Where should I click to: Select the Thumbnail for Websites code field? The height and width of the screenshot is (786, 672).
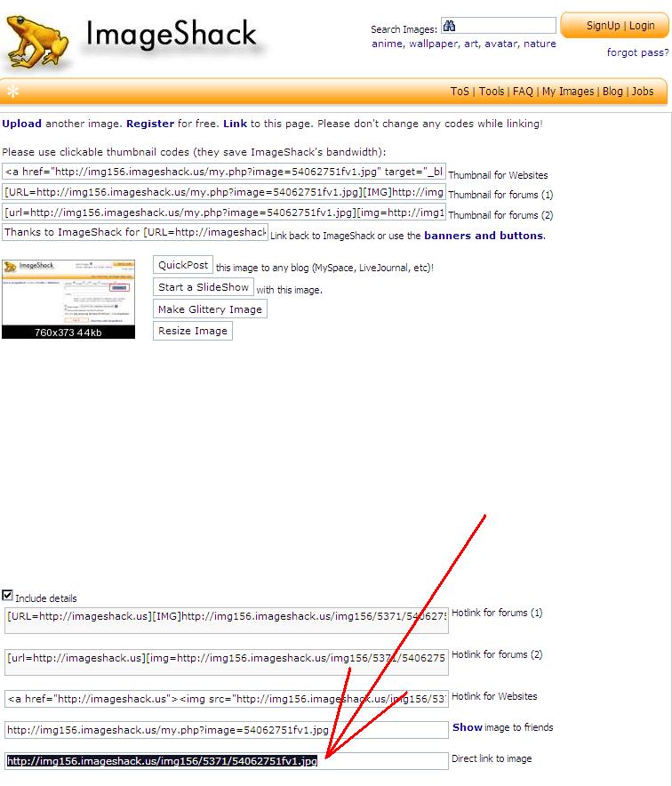click(x=224, y=172)
